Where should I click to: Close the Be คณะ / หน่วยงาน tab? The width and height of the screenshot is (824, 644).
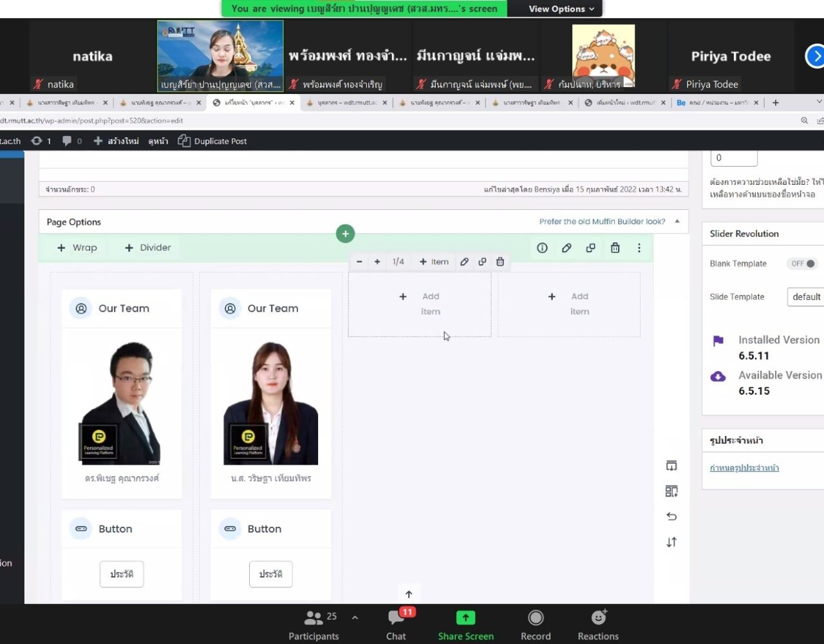coord(756,102)
